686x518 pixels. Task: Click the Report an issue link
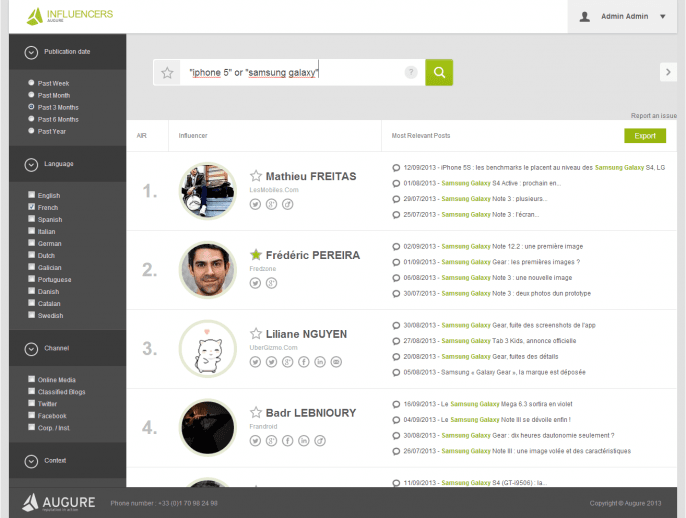point(654,116)
